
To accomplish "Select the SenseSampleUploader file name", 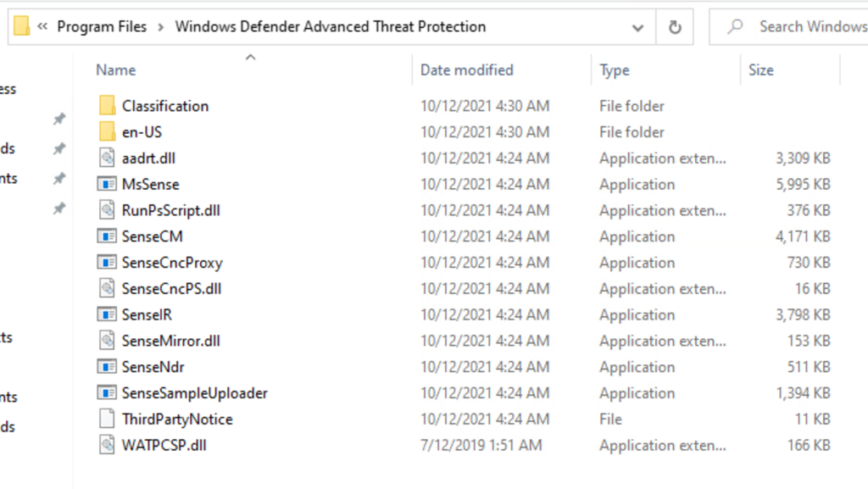I will click(194, 393).
